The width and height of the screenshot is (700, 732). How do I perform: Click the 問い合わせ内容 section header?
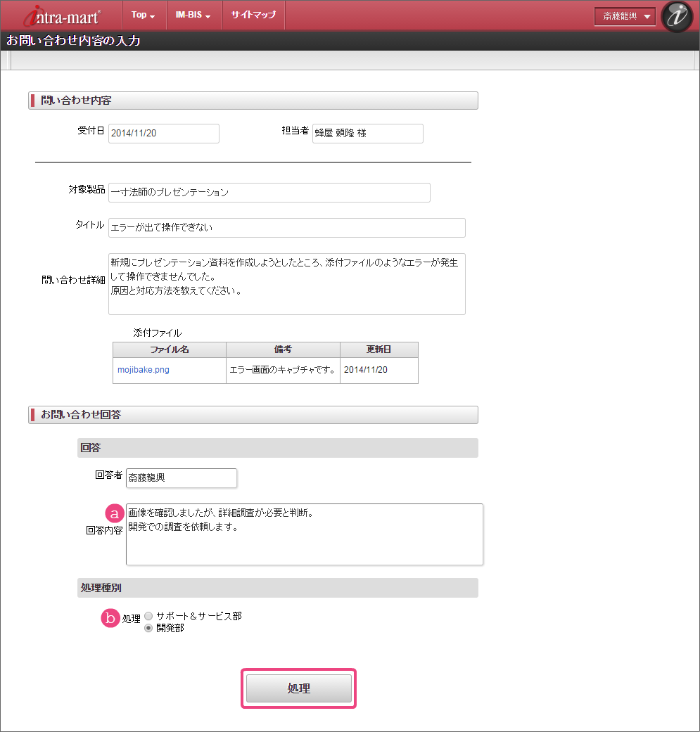tap(253, 101)
